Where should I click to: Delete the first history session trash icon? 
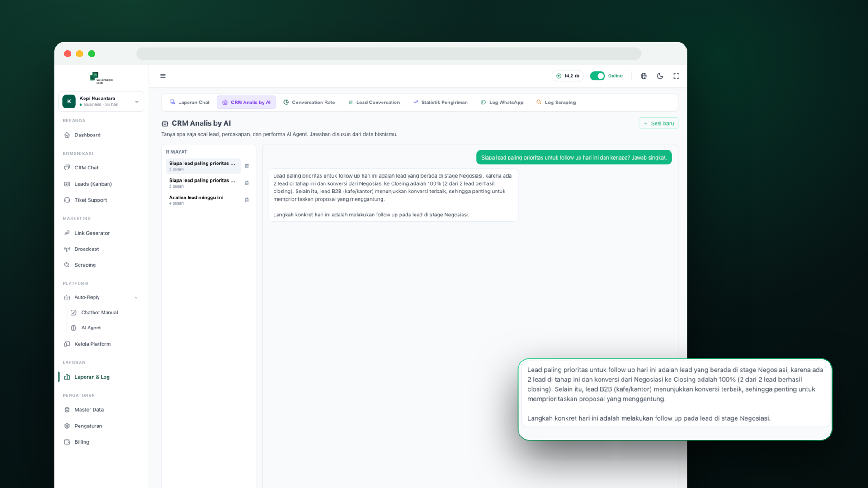click(x=247, y=166)
